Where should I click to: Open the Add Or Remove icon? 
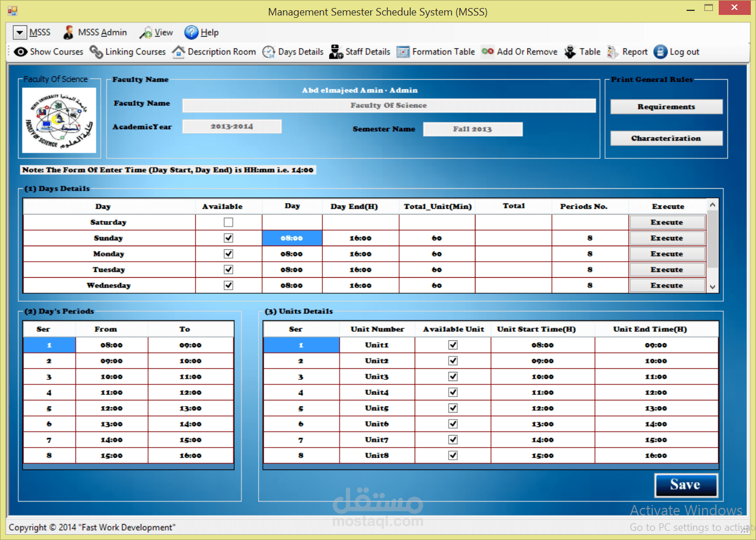(488, 52)
